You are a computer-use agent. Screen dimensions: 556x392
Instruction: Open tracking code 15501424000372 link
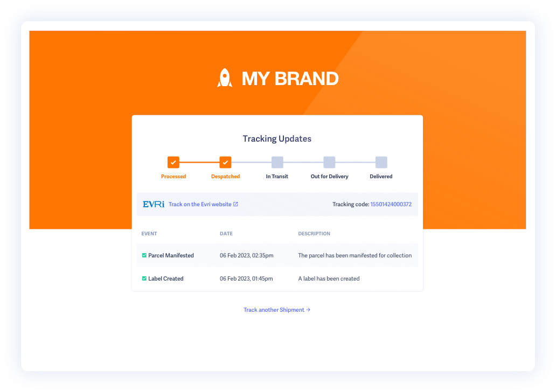(x=391, y=204)
